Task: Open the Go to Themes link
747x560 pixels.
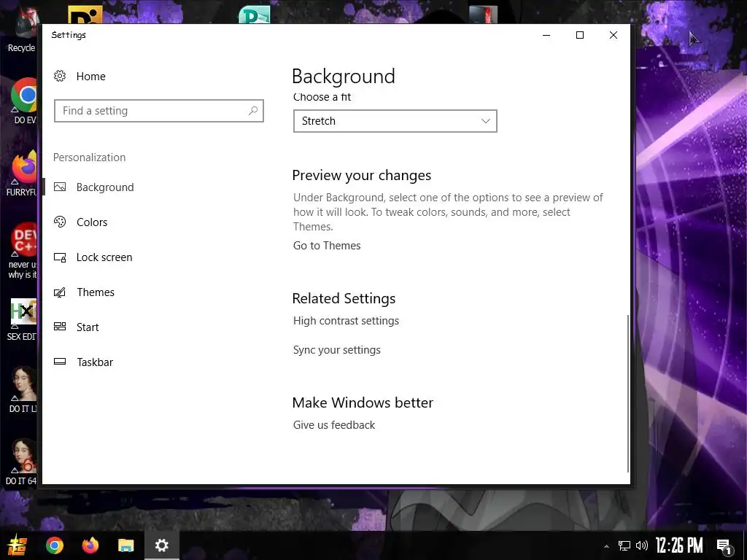Action: point(327,246)
